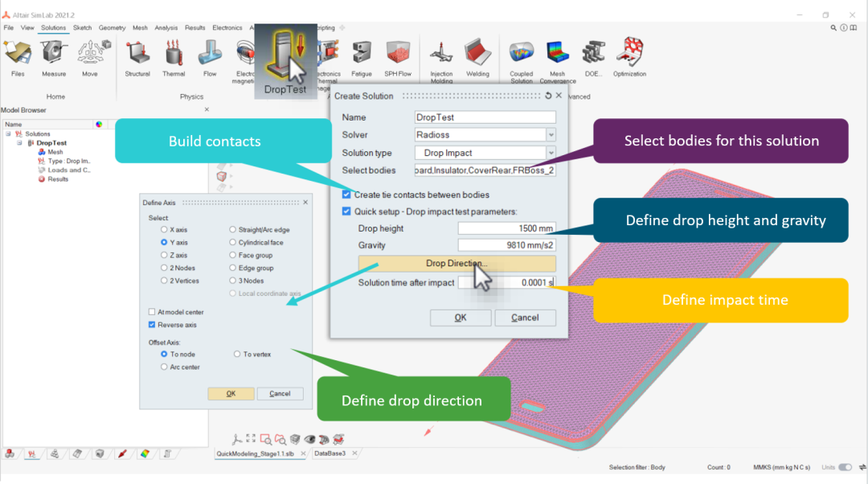
Task: Open the Mesh Convergence tool
Action: [x=557, y=56]
